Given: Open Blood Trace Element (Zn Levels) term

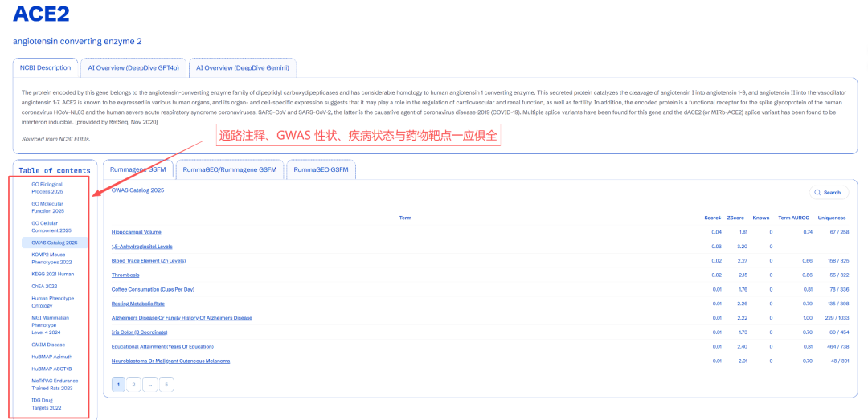Looking at the screenshot, I should 149,261.
